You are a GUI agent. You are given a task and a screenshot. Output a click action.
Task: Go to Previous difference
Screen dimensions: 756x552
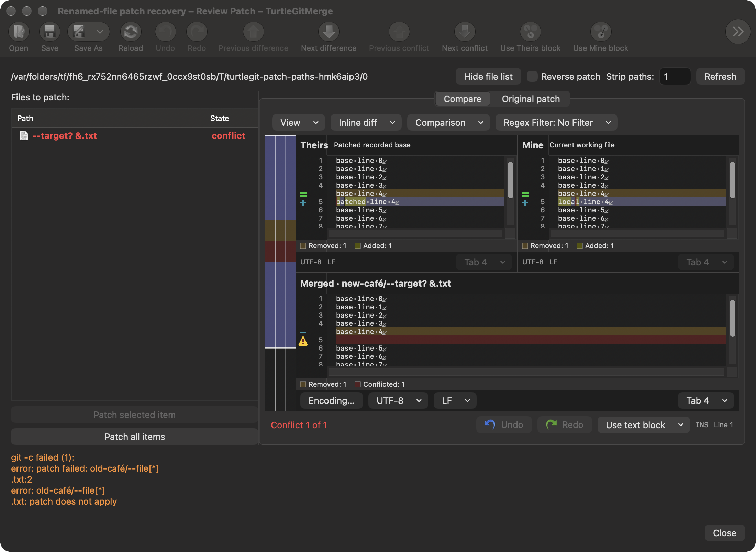pyautogui.click(x=253, y=32)
